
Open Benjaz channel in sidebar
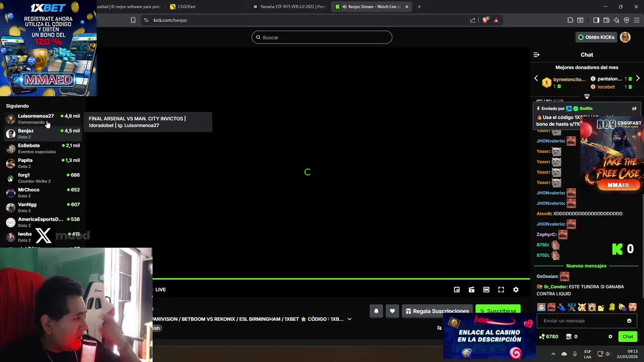(x=42, y=134)
